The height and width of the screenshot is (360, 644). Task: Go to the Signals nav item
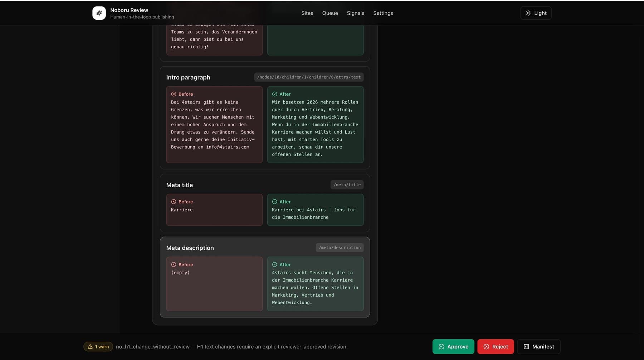tap(355, 13)
